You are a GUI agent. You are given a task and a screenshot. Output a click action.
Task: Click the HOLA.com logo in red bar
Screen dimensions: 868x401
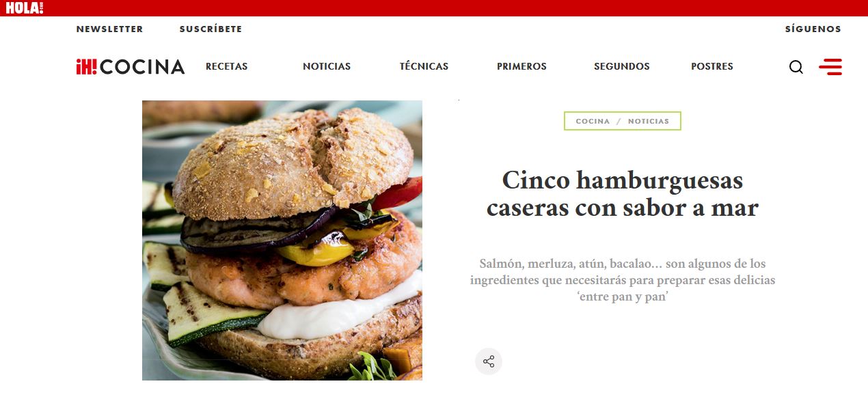(24, 8)
